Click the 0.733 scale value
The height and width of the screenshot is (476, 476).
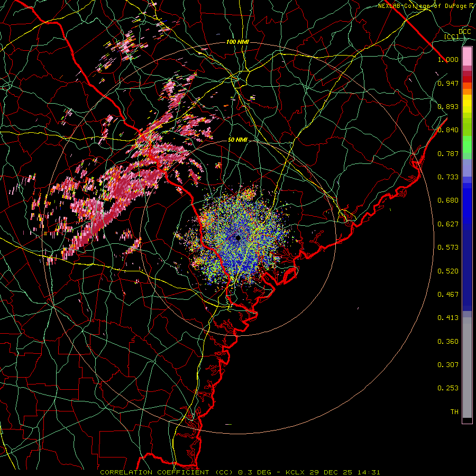pos(448,177)
